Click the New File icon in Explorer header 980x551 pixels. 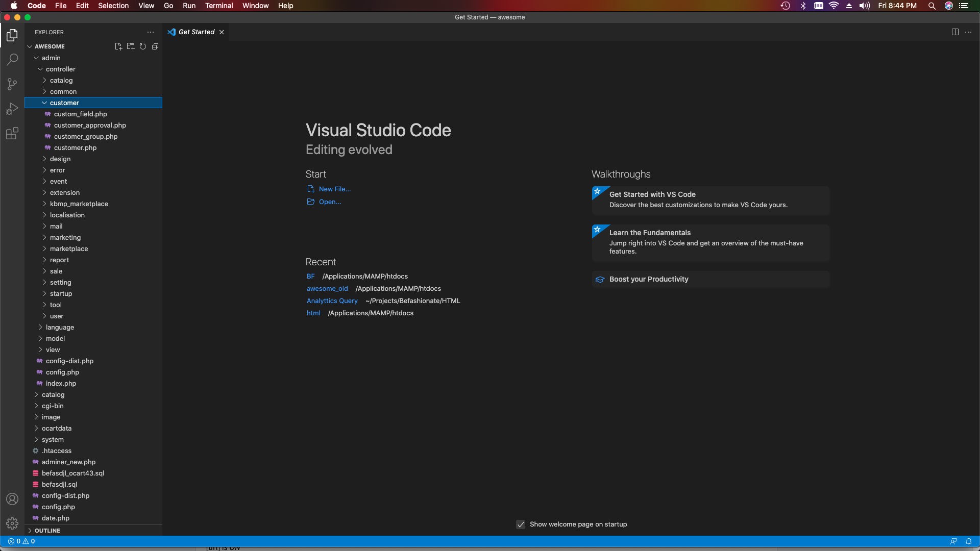pos(118,46)
